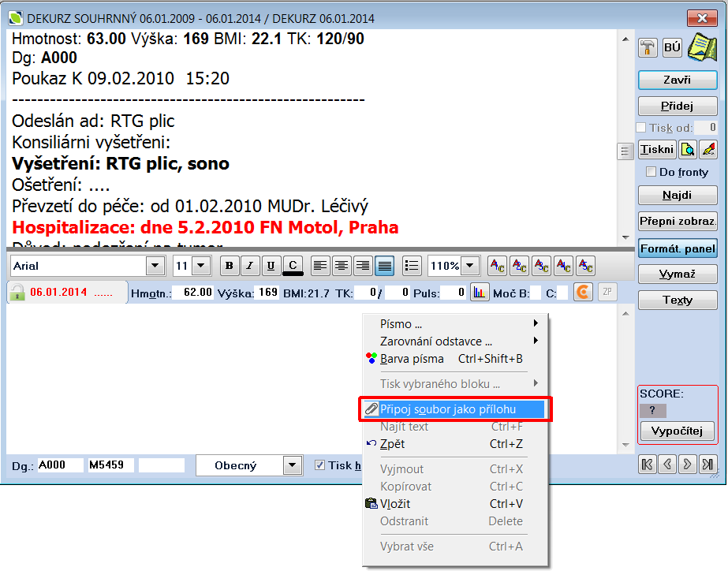Toggle italic formatting
728x571 pixels.
[x=250, y=266]
